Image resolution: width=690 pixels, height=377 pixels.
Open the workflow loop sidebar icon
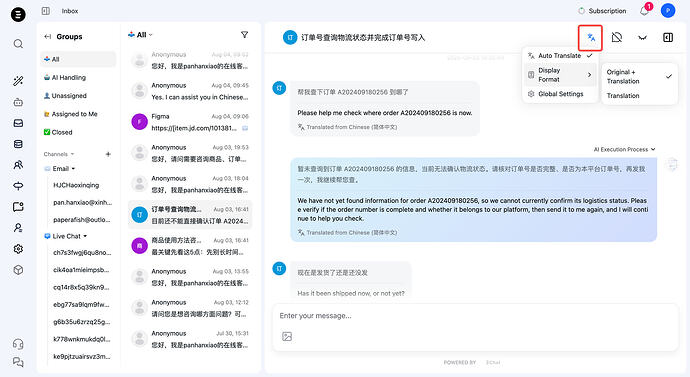(18, 186)
